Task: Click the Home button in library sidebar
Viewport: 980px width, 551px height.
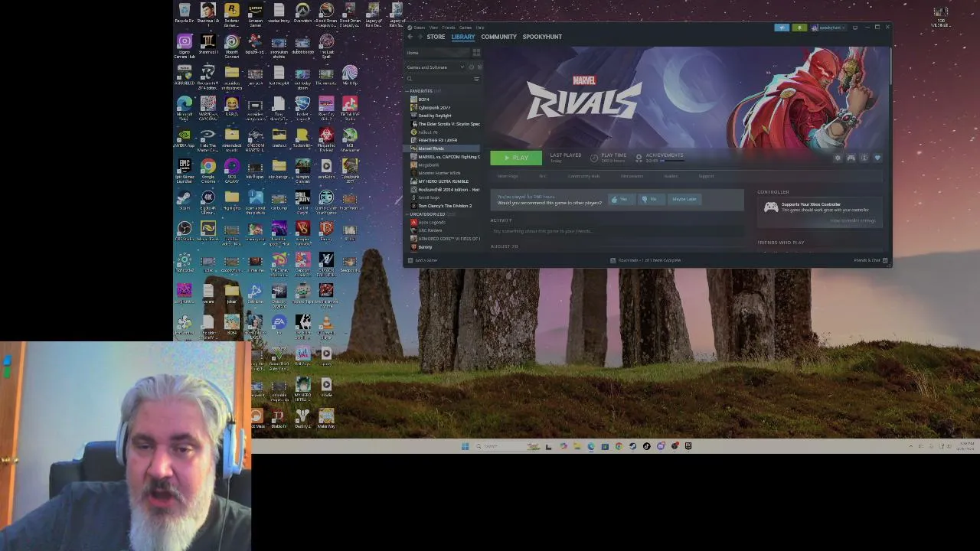Action: [x=436, y=53]
